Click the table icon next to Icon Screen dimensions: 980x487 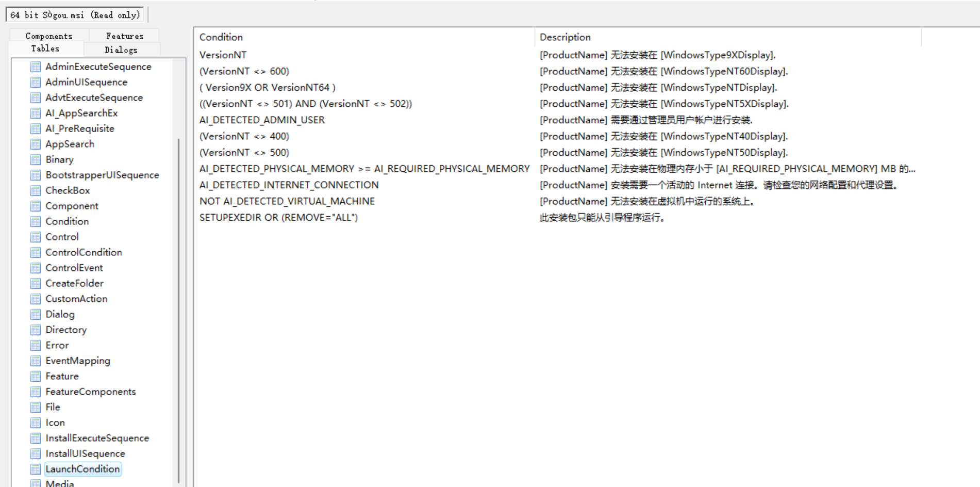point(36,423)
